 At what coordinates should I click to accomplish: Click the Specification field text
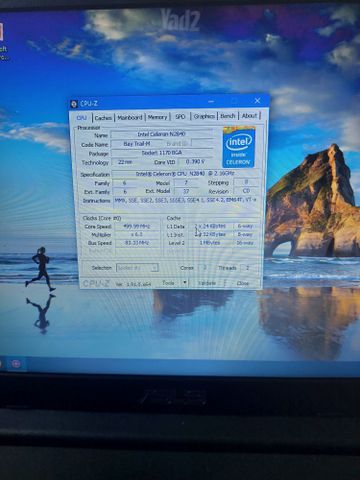[185, 174]
